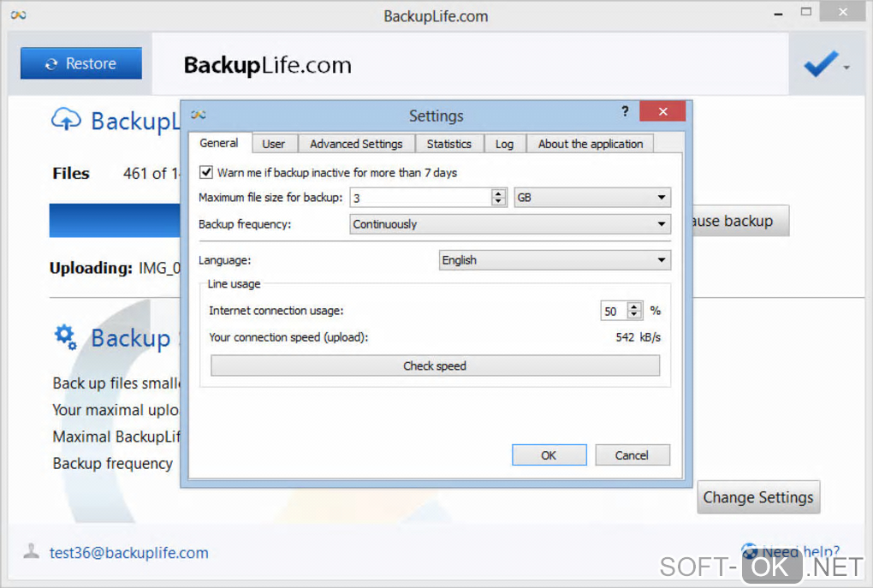Image resolution: width=873 pixels, height=588 pixels.
Task: Decrease maximum file size with down arrow
Action: (x=498, y=202)
